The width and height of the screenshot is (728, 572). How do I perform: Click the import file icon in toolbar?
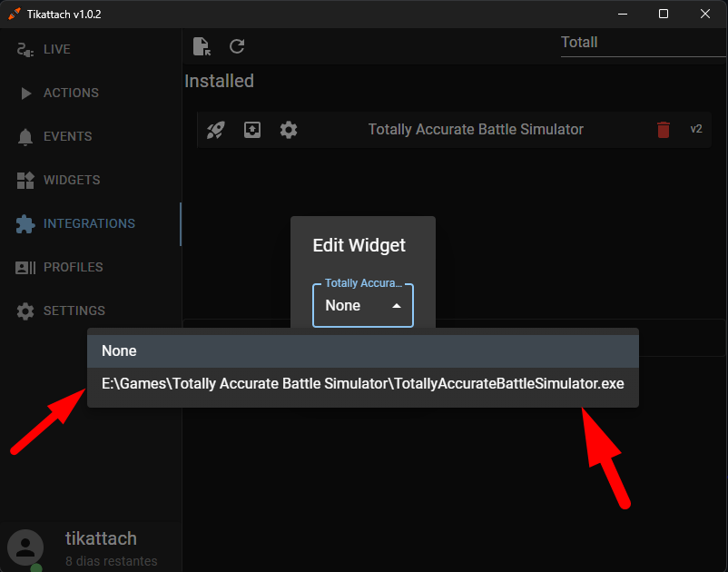(202, 46)
